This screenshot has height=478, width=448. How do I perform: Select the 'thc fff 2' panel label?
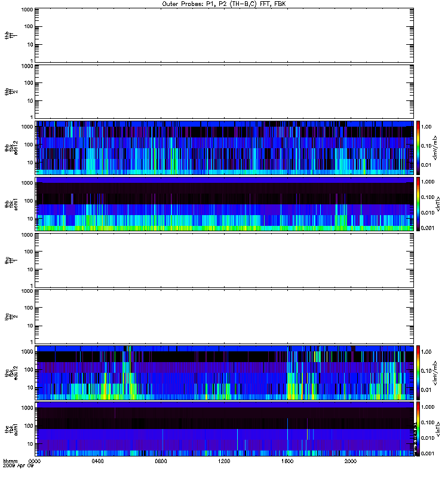pos(11,317)
